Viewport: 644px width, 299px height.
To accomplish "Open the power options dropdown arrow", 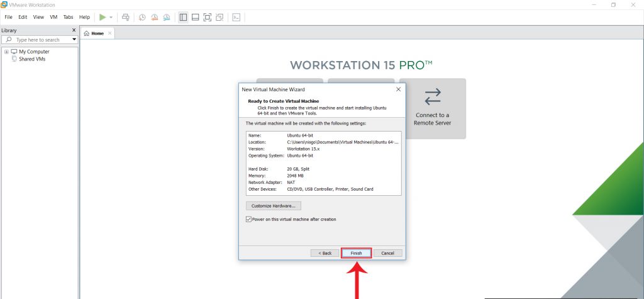I will (x=111, y=17).
